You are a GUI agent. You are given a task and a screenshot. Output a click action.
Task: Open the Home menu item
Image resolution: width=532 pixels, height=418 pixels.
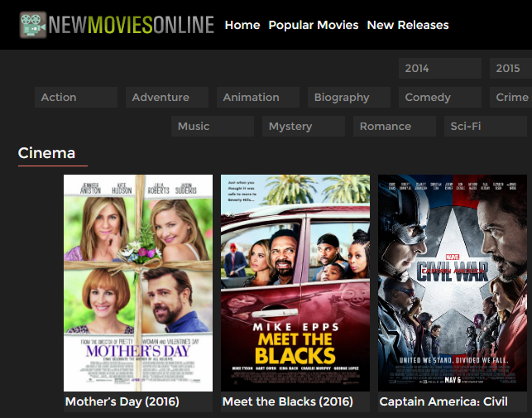[242, 25]
